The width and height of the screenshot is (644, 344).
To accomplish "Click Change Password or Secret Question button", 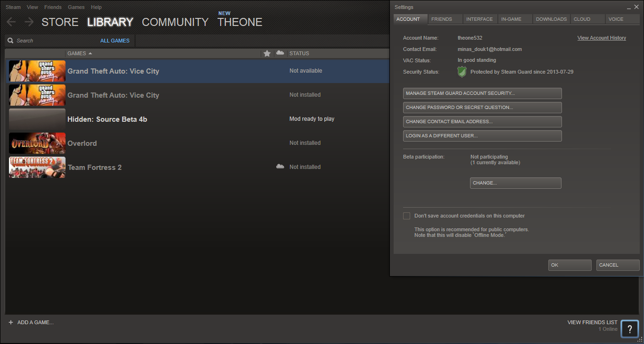I will [482, 108].
